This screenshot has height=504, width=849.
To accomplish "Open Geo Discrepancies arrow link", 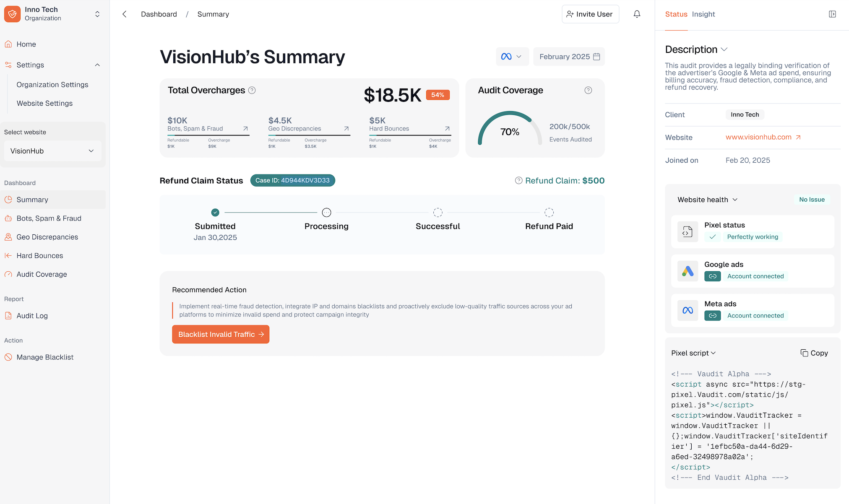I will 346,129.
